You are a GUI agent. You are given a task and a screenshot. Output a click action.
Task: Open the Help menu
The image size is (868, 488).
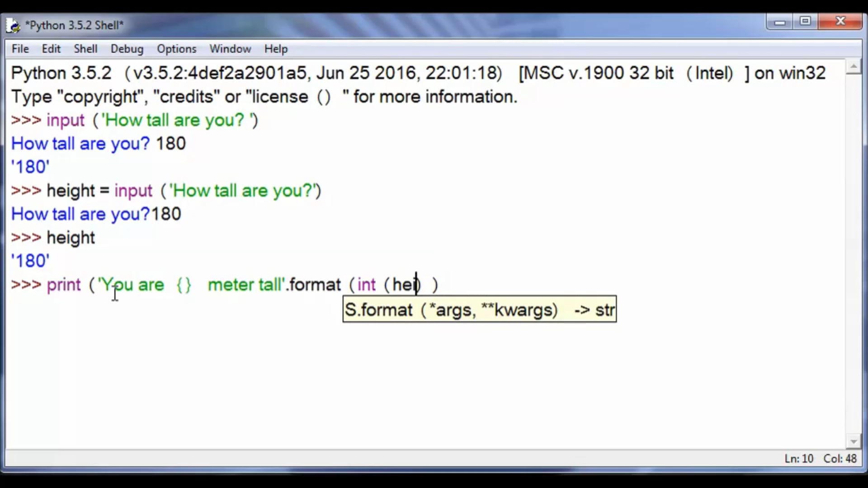[276, 49]
